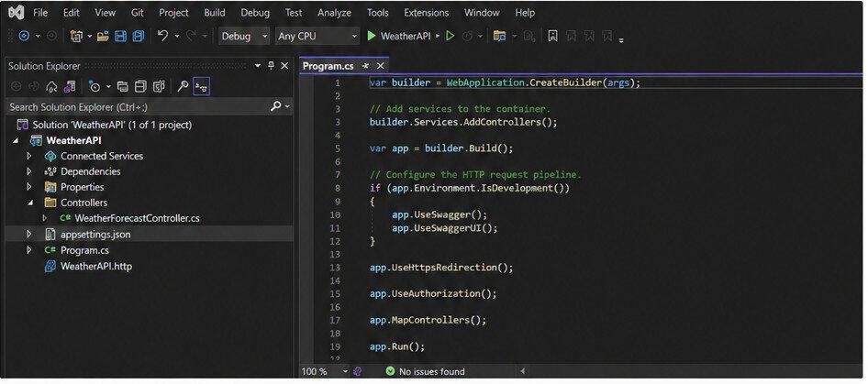Click the search magnifier icon in Solution Explorer
Image resolution: width=868 pixels, height=384 pixels.
pos(275,107)
